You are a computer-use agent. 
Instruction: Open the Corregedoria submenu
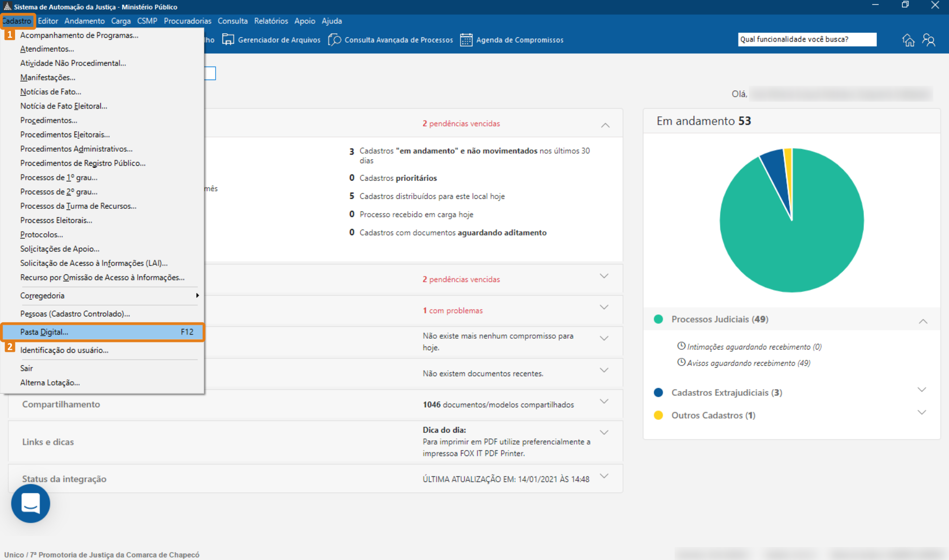point(102,296)
